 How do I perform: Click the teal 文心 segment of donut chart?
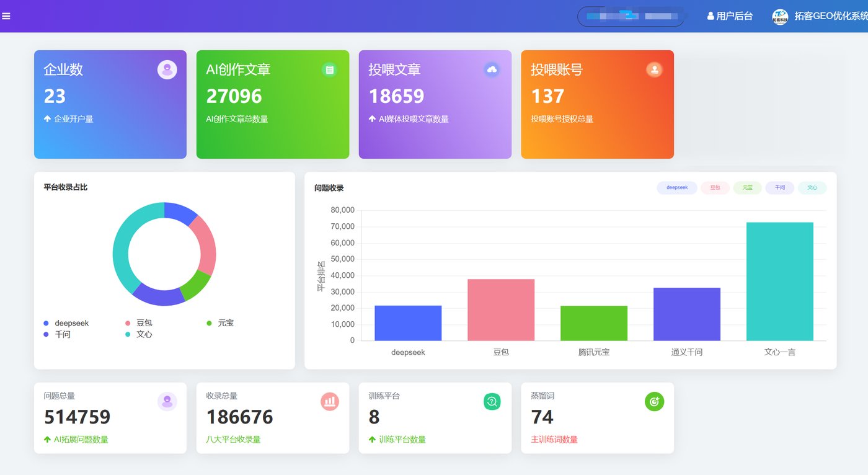[120, 248]
